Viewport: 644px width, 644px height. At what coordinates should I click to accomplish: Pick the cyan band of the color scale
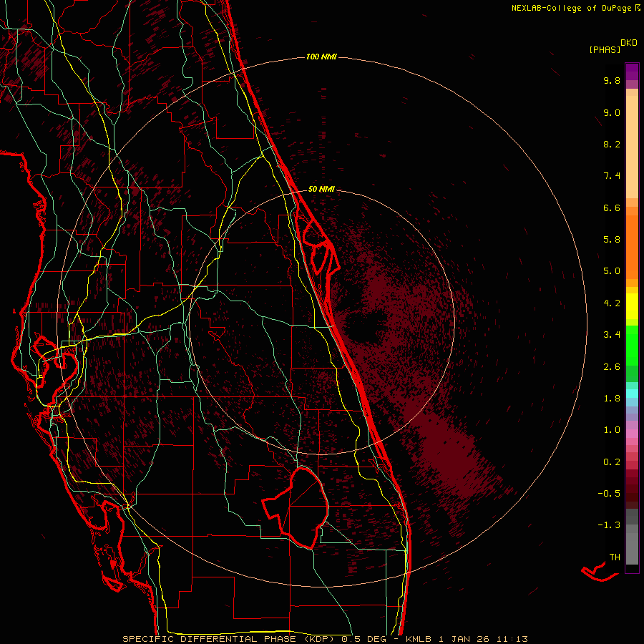[x=632, y=393]
